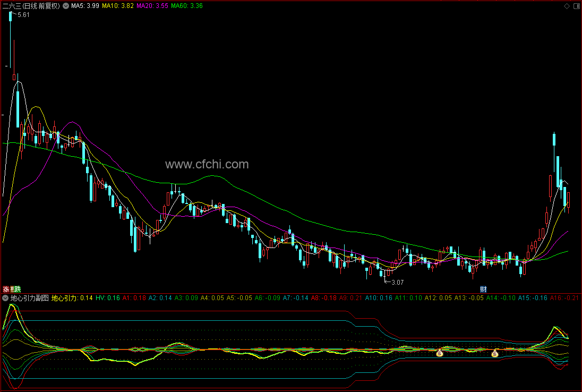Select the 二六三(日线.前复权) chart title
Image resolution: width=582 pixels, height=392 pixels.
[31, 6]
